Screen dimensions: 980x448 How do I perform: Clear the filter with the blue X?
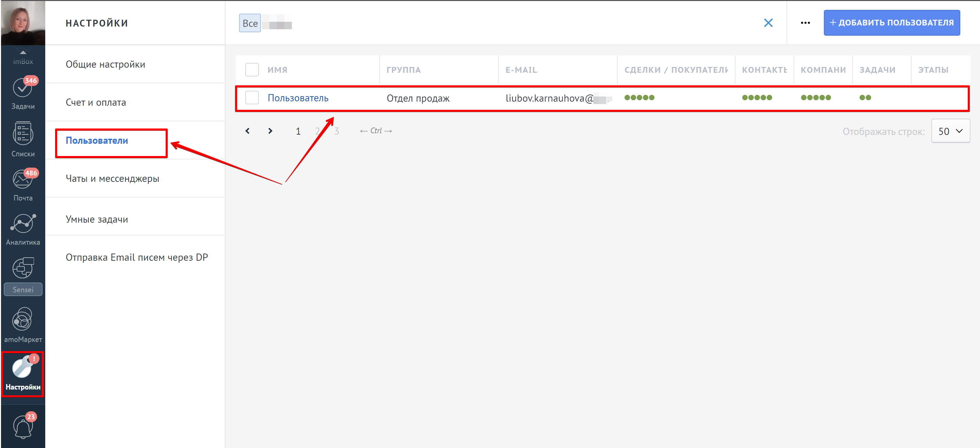pyautogui.click(x=768, y=23)
